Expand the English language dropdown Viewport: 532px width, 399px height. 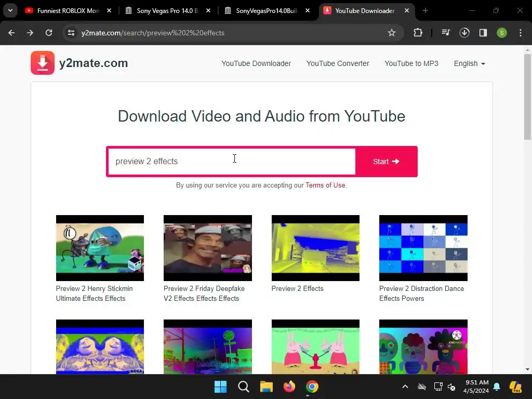pos(469,63)
